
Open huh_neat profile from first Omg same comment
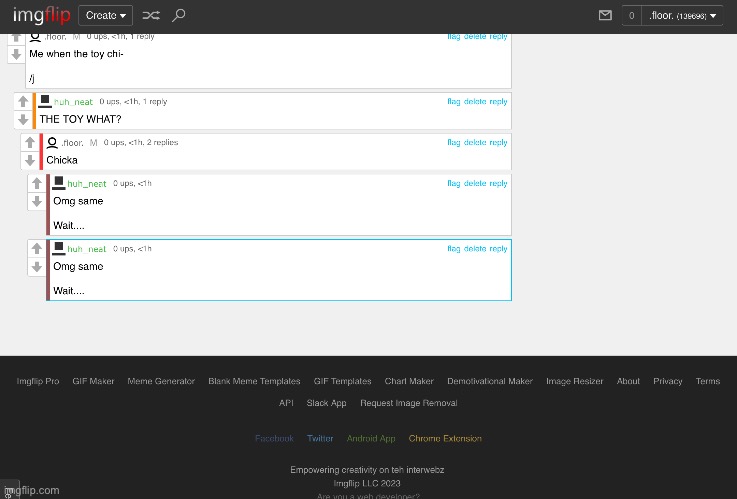[86, 184]
